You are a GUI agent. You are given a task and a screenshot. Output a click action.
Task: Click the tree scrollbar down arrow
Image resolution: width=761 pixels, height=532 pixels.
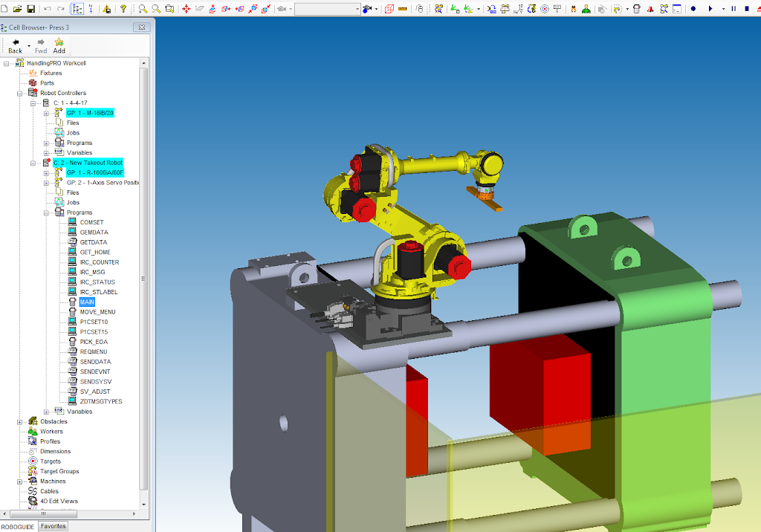[143, 505]
